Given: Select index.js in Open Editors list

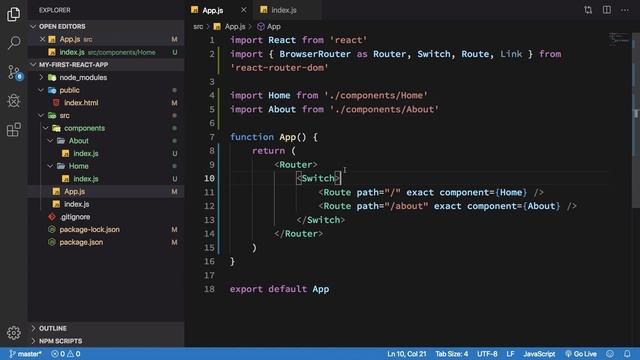Looking at the screenshot, I should (x=106, y=52).
